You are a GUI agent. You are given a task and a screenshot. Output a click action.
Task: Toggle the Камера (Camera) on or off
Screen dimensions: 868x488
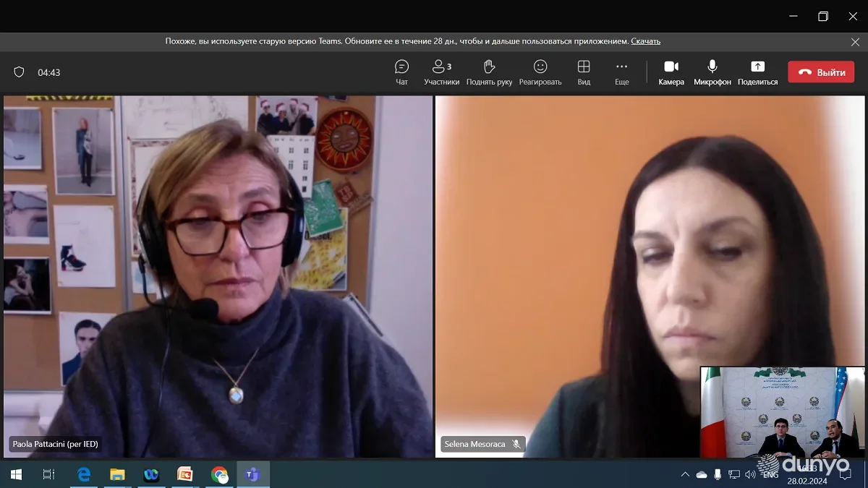[x=671, y=72]
